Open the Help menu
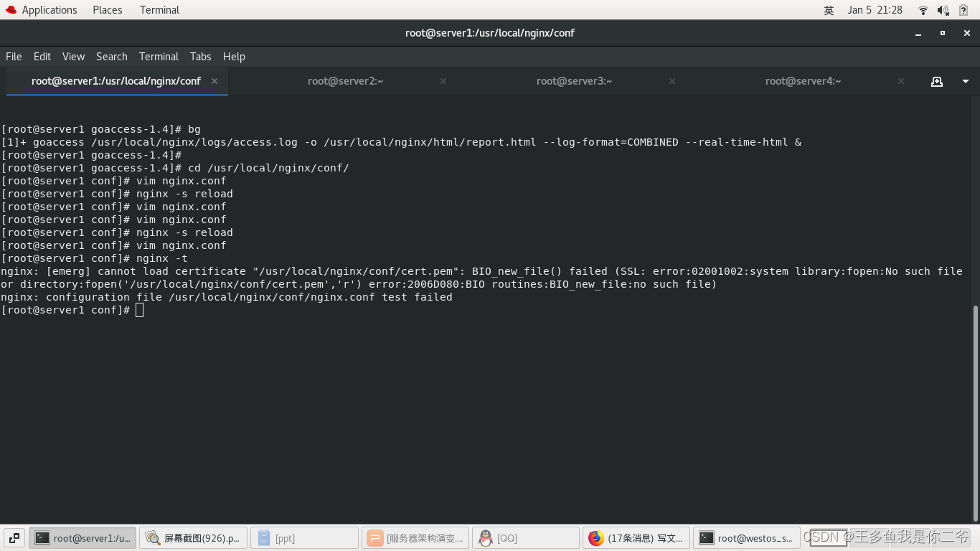Image resolution: width=980 pixels, height=551 pixels. coord(234,57)
